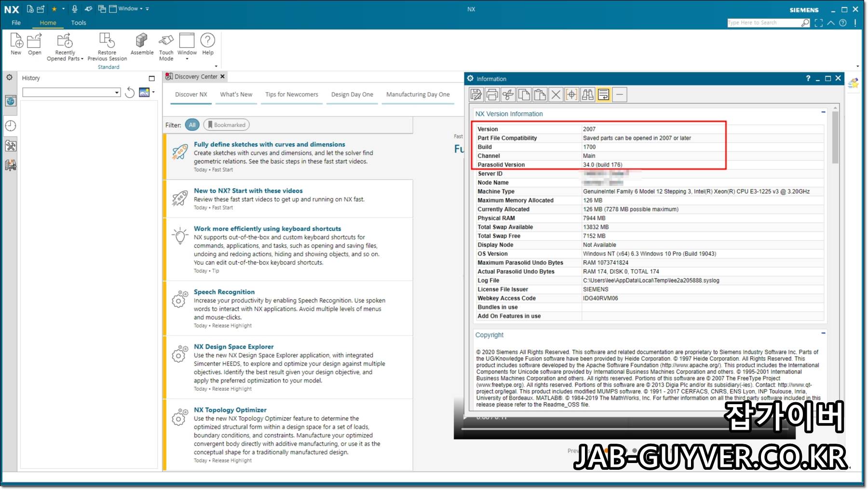
Task: Click quick access New file icon in title bar
Action: point(30,9)
